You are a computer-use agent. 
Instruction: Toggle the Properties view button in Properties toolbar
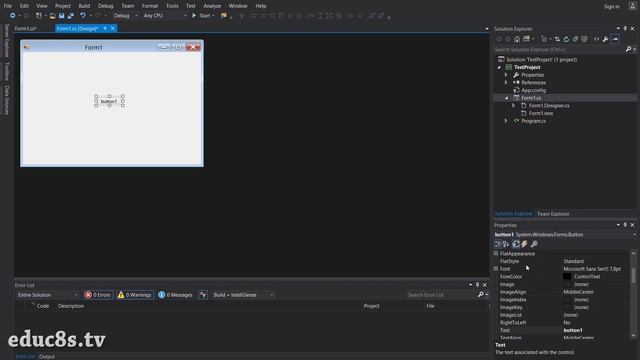pyautogui.click(x=516, y=244)
